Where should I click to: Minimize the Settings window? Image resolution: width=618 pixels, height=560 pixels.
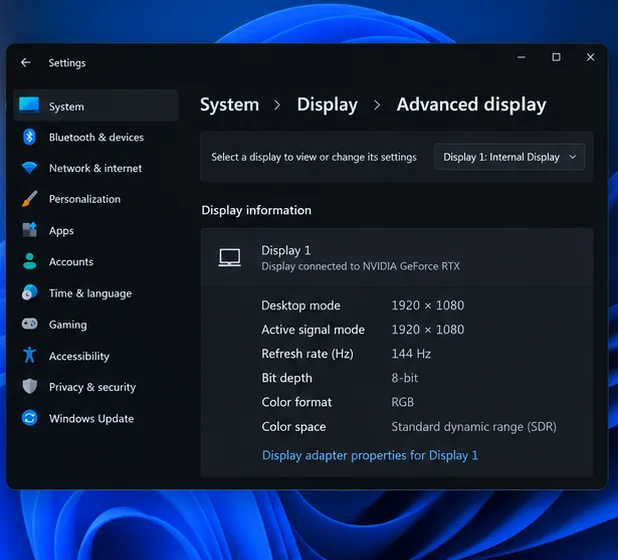click(521, 58)
